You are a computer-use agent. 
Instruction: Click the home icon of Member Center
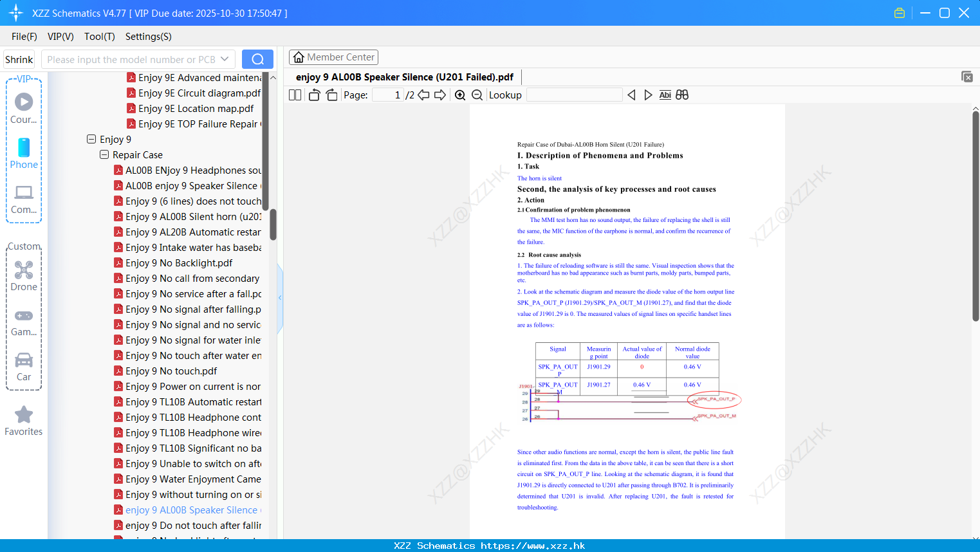pos(299,57)
